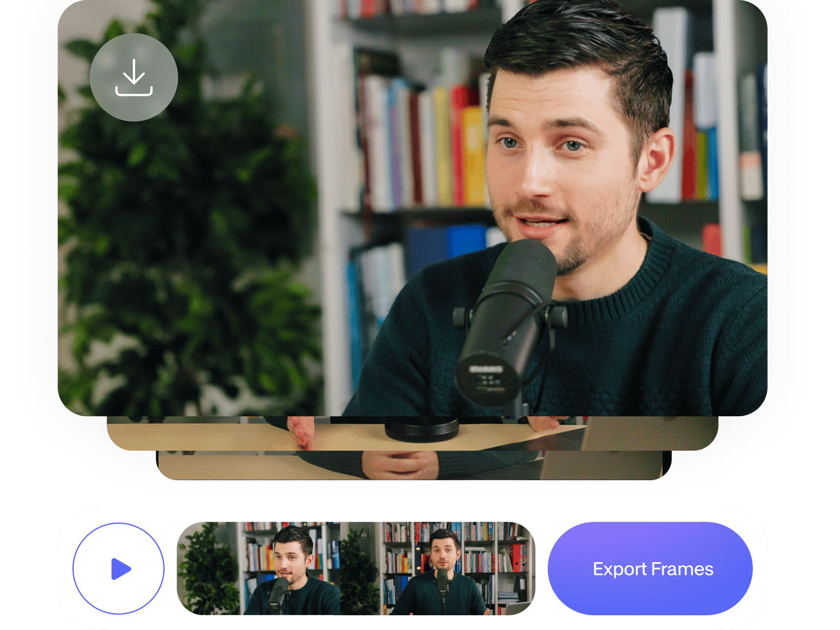Select the close-up shot thumbnail in the filmstrip

point(259,569)
